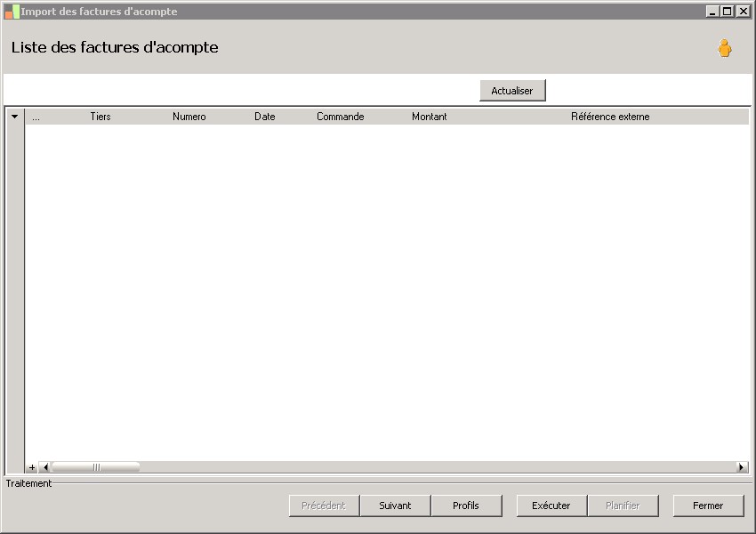Open the Profils button
The image size is (756, 534).
click(466, 506)
